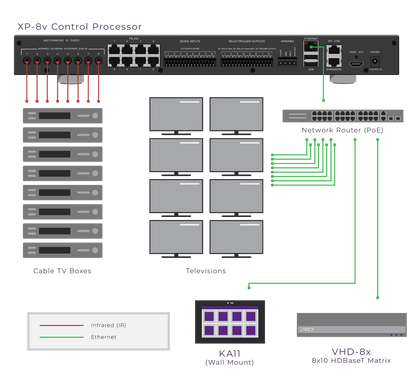Click the Network Router (PoE) switch graphic
Viewport: 416px width, 378px height.
(343, 116)
